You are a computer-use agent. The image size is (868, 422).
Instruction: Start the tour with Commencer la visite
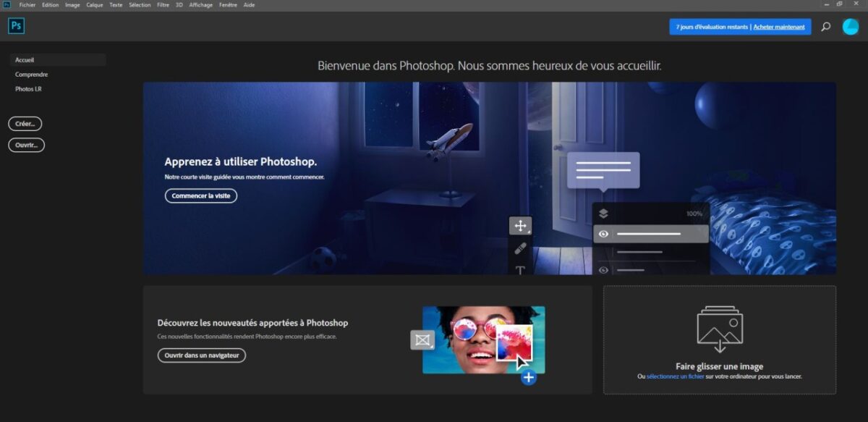coord(201,195)
